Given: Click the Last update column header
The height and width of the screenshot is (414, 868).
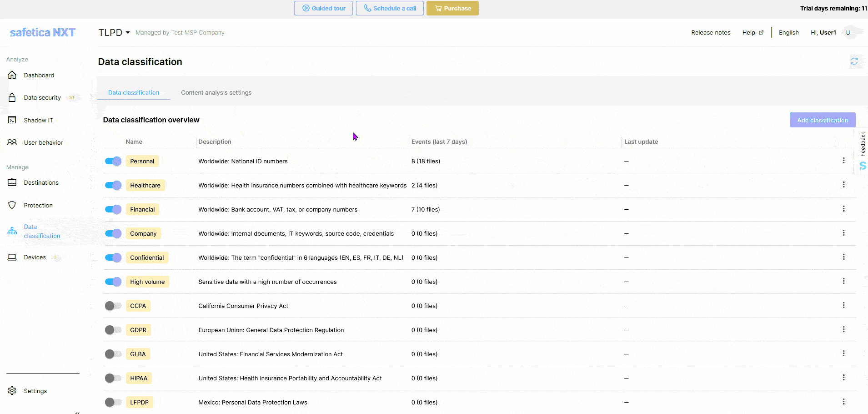Looking at the screenshot, I should coord(641,141).
